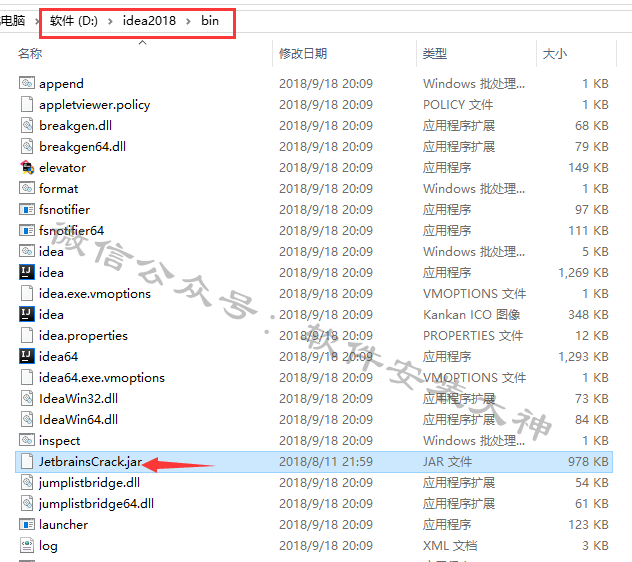
Task: Click the jumplistbridge64.dll file icon
Action: pos(27,503)
